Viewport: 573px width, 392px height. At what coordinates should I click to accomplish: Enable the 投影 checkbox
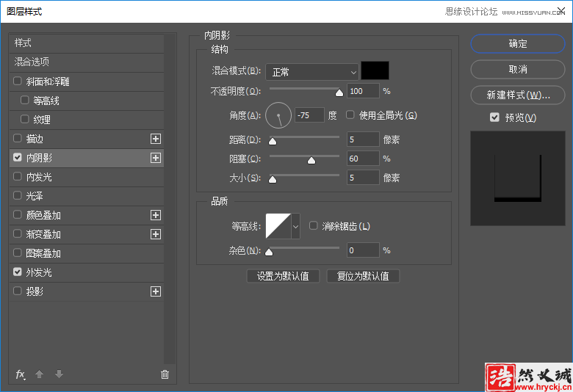(17, 291)
